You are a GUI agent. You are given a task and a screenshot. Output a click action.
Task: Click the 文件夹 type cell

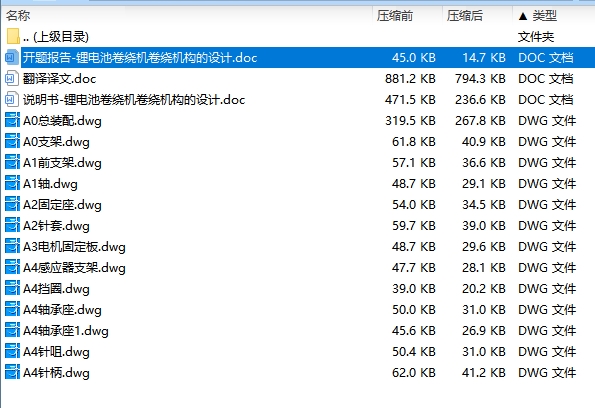(x=536, y=37)
